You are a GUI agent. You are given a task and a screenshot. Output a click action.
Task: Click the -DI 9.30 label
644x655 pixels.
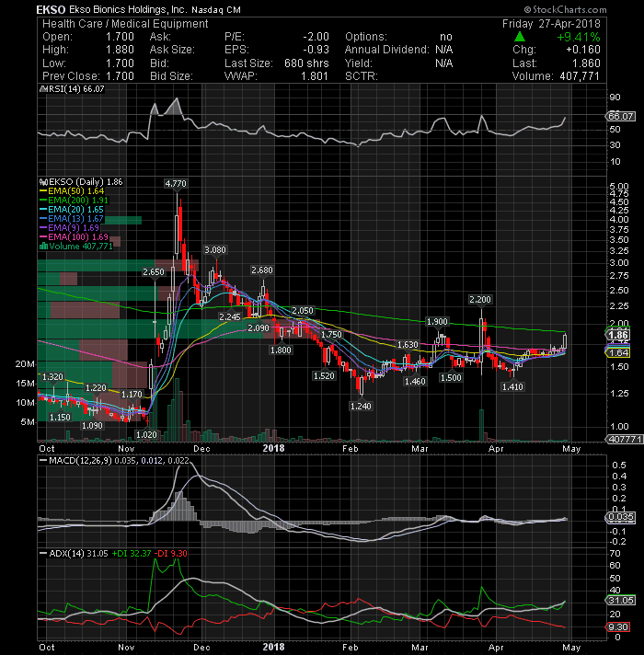(x=171, y=554)
